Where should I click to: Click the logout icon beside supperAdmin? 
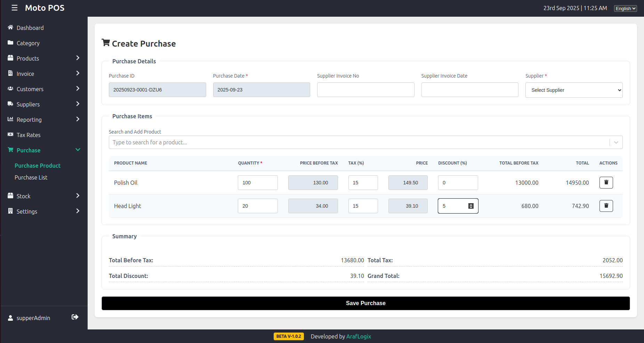pos(75,317)
